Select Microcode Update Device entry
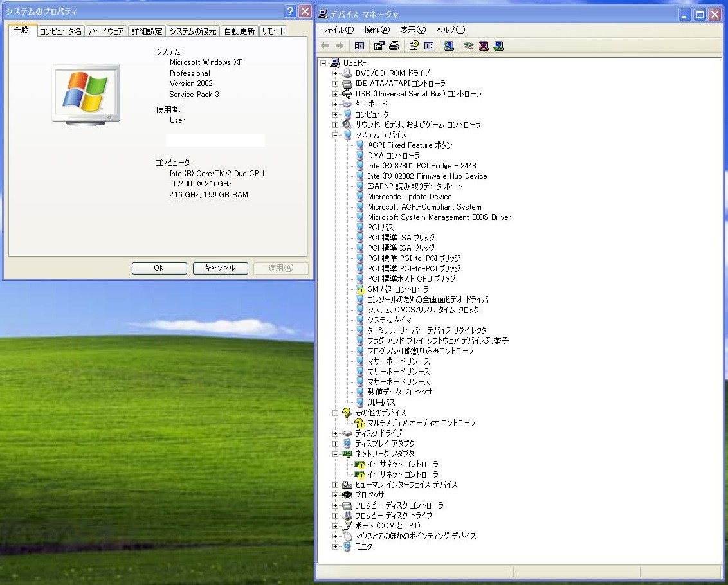This screenshot has width=728, height=585. click(410, 197)
